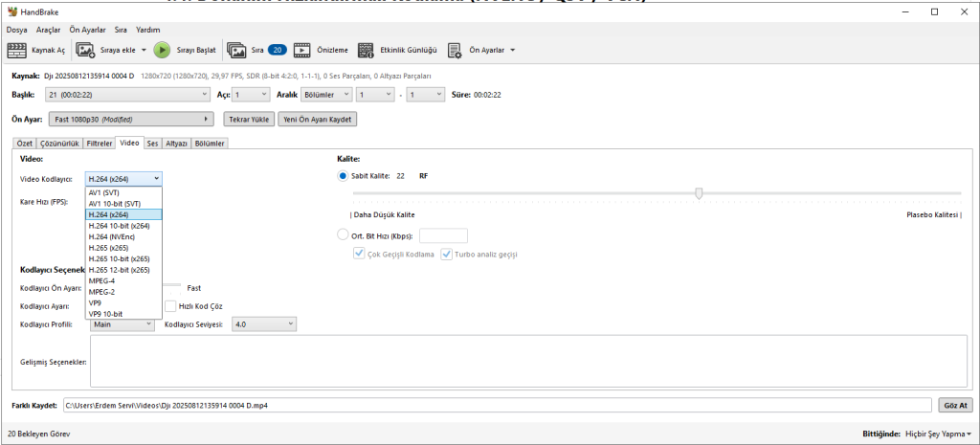Screen dimensions: 980x445
Task: Choose AV1 (SVT) from encoder list
Action: [123, 192]
